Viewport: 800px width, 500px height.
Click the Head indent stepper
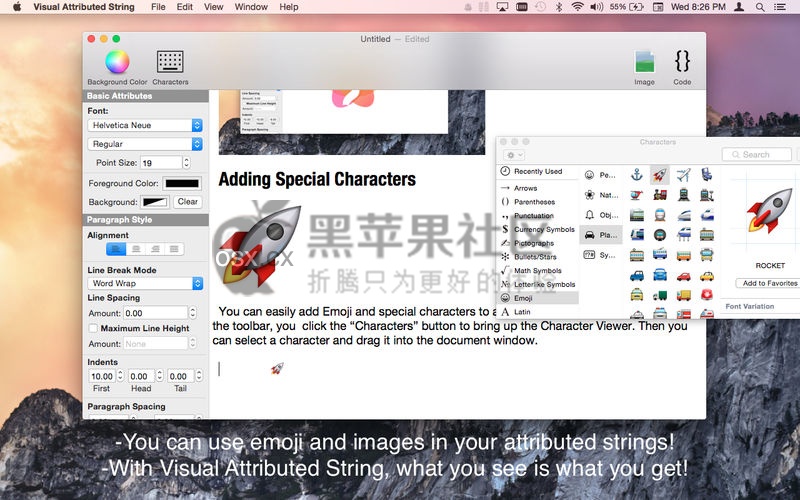(x=160, y=376)
